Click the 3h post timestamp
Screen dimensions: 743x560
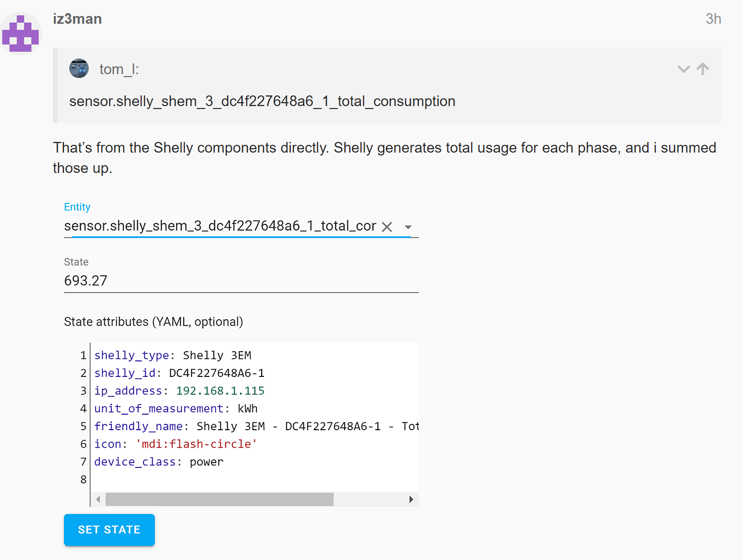coord(713,19)
